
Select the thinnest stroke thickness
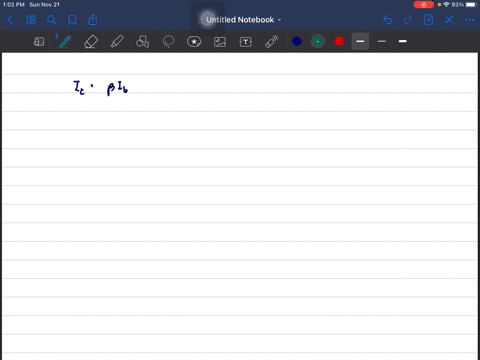coord(382,41)
